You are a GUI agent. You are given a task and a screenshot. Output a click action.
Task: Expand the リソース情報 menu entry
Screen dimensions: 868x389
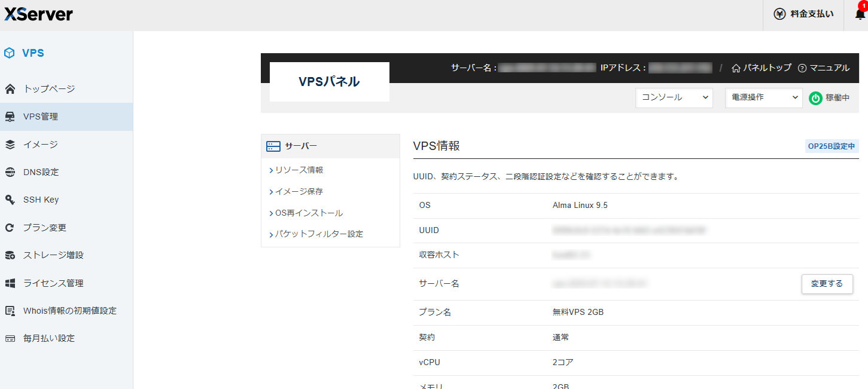pos(299,170)
